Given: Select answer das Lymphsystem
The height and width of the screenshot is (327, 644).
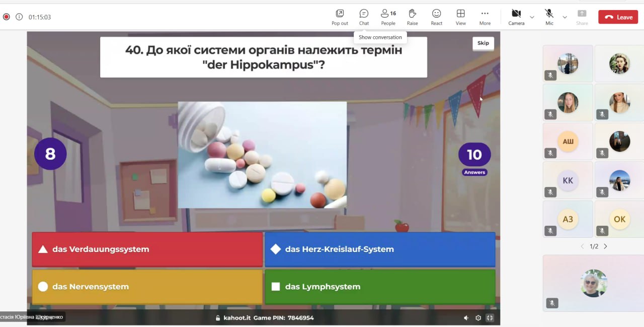Looking at the screenshot, I should pyautogui.click(x=380, y=287).
